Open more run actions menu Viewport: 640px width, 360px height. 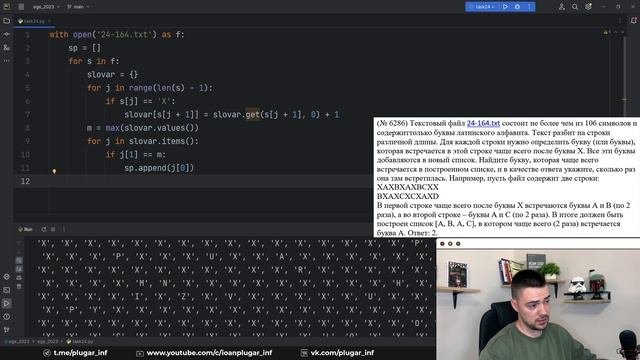529,7
